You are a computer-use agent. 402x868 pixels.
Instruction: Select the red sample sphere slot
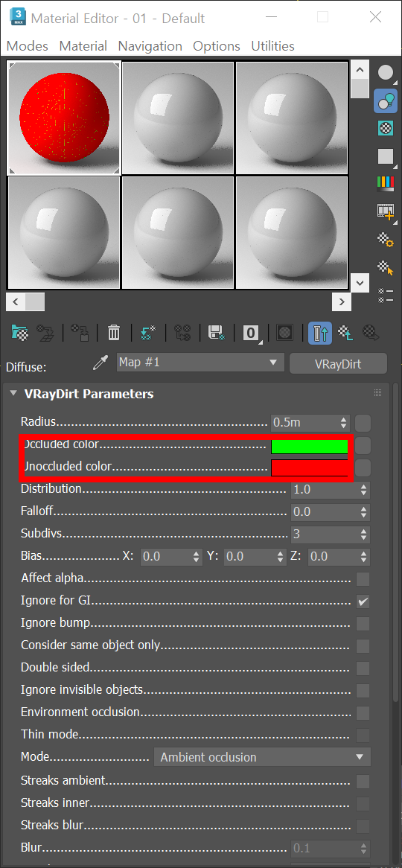pos(64,118)
